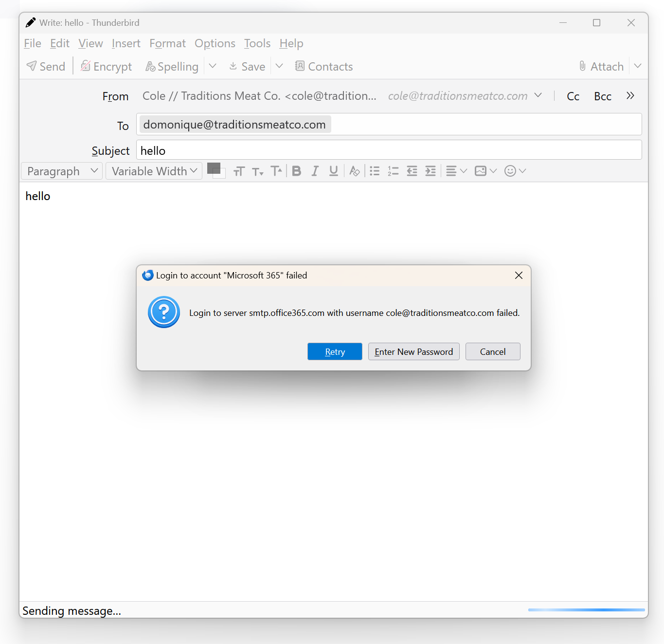Open the Edit menu
The width and height of the screenshot is (664, 644).
[60, 43]
